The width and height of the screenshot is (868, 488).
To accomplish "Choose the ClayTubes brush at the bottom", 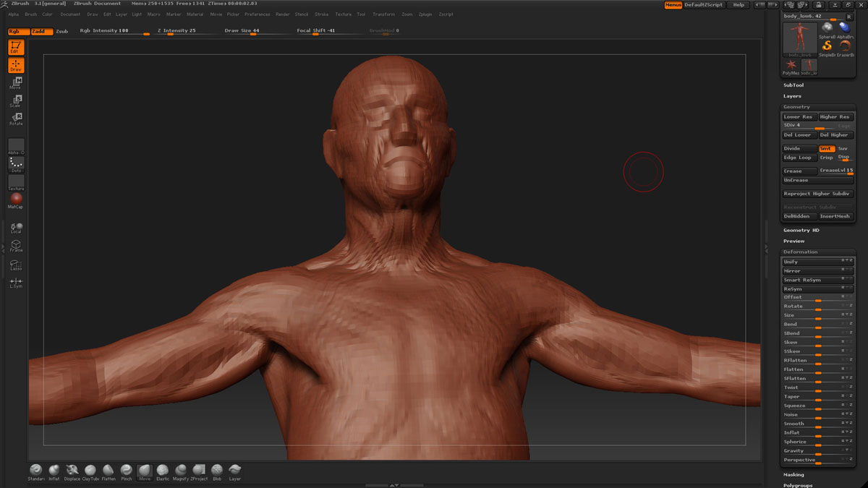I will click(x=90, y=471).
